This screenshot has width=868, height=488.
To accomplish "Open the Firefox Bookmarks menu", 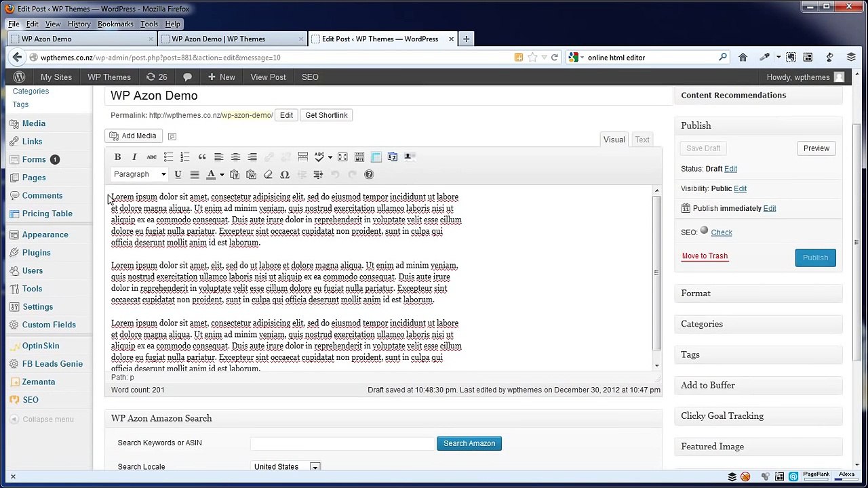I will point(115,24).
